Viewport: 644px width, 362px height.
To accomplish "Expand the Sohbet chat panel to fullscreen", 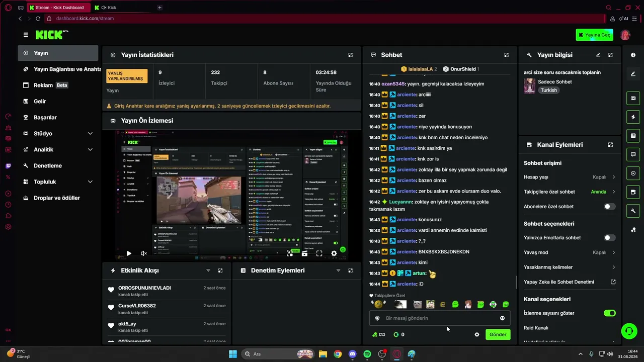I will pos(507,55).
